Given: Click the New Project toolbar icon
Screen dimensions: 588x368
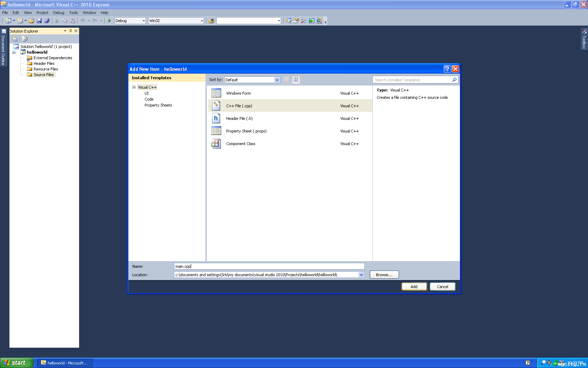Looking at the screenshot, I should click(8, 21).
